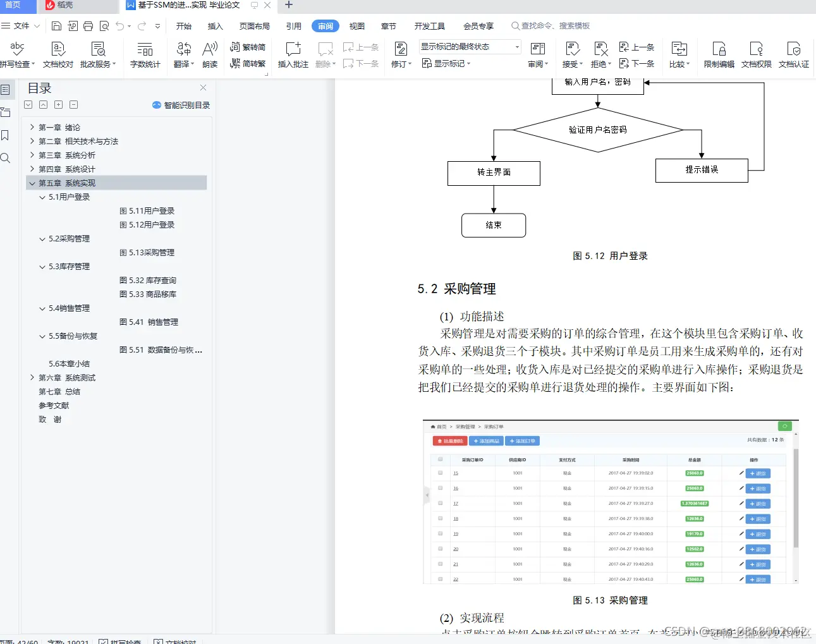Select the 插入批注 insert comment tool
This screenshot has height=644, width=816.
(x=292, y=54)
